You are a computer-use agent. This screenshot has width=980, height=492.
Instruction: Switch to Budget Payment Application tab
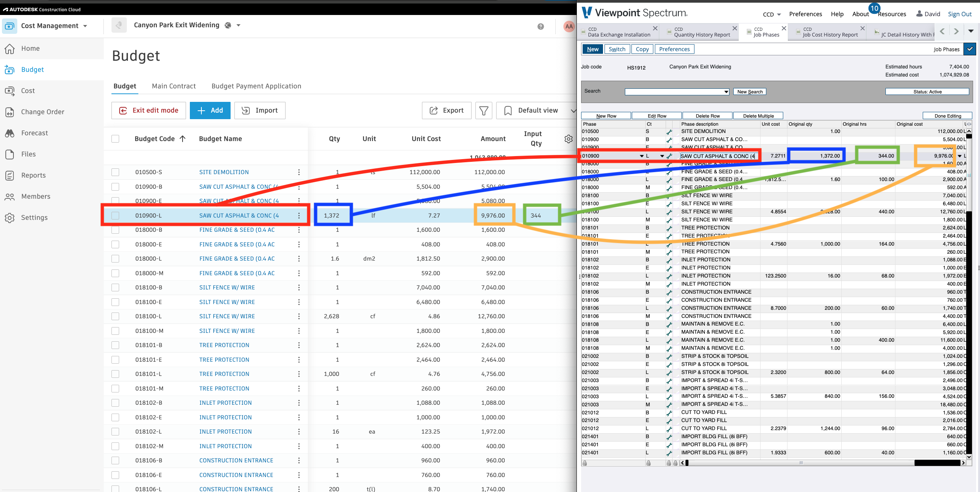[x=256, y=86]
